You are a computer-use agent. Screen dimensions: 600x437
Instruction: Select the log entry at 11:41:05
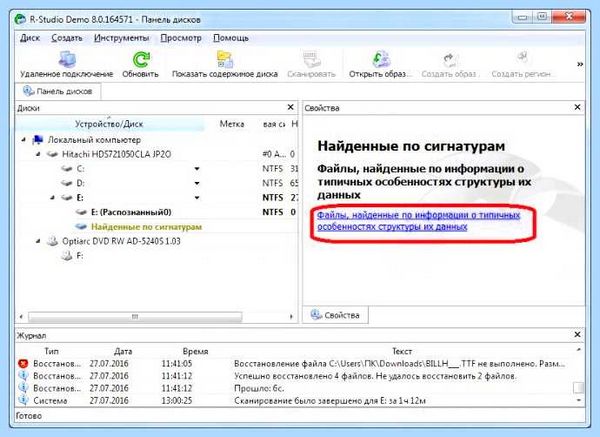[295, 364]
